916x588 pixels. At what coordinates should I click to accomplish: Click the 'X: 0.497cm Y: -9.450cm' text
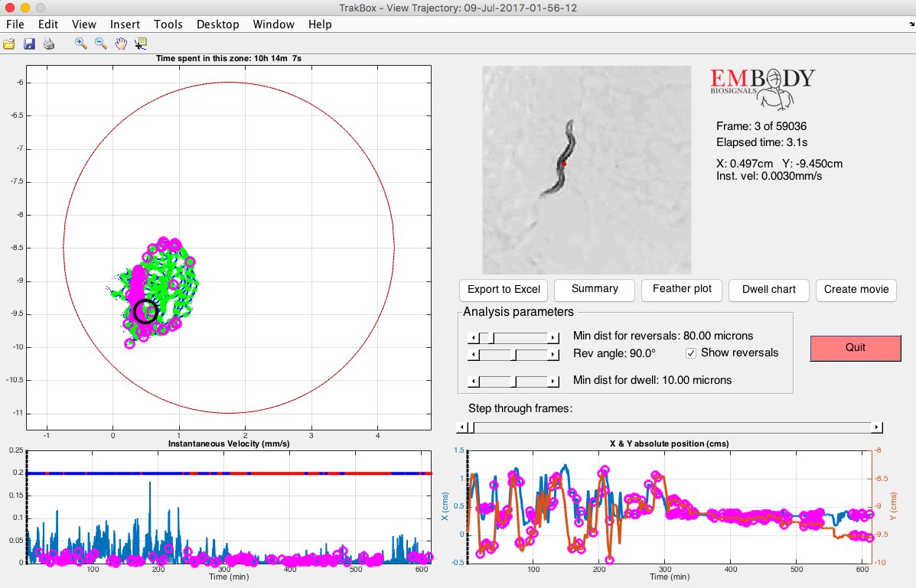779,164
